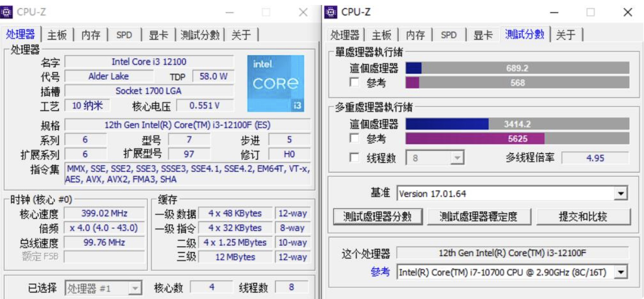Close the right CPU-Z window
Viewport: 644px width, 299px height.
[x=628, y=12]
